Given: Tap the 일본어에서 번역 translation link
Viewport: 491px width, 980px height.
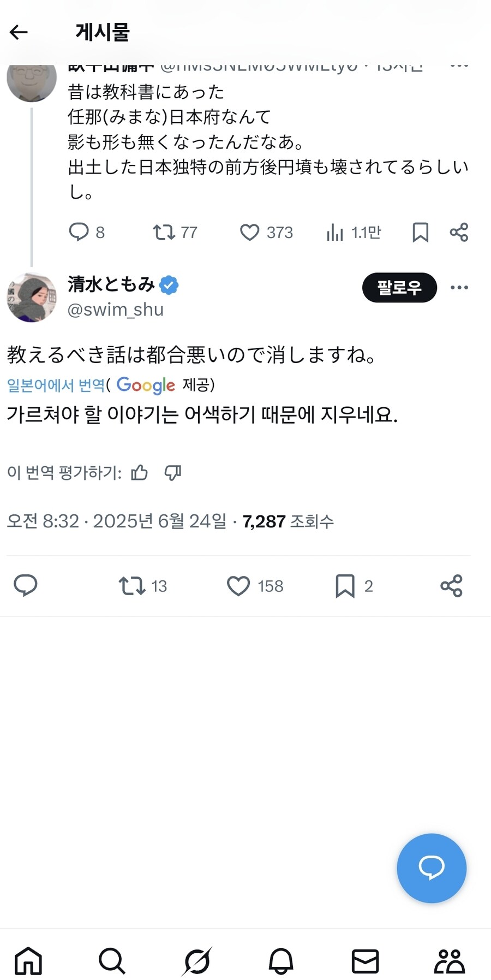Looking at the screenshot, I should pos(56,385).
